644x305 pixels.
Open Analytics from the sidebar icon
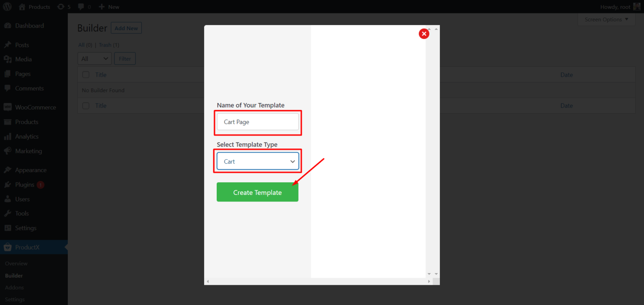pos(8,136)
